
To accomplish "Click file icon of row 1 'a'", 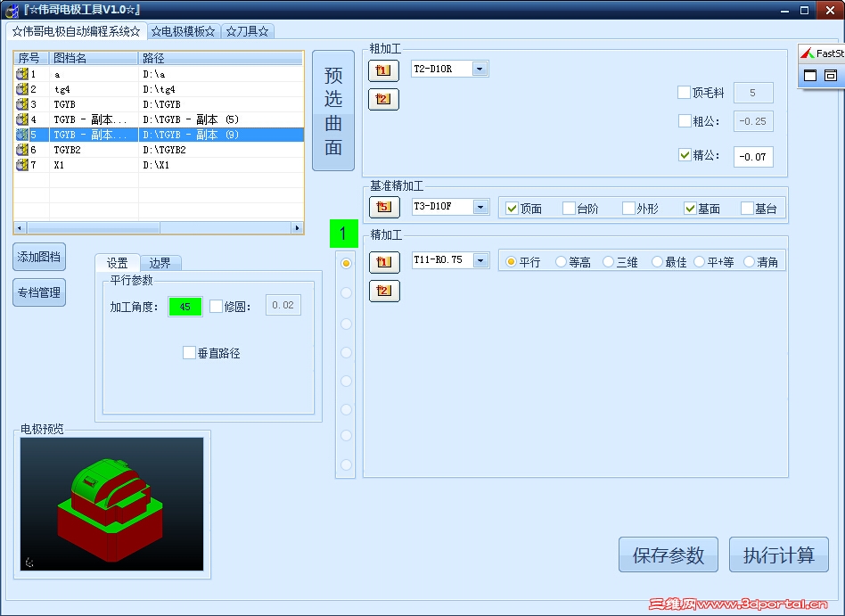I will click(22, 74).
